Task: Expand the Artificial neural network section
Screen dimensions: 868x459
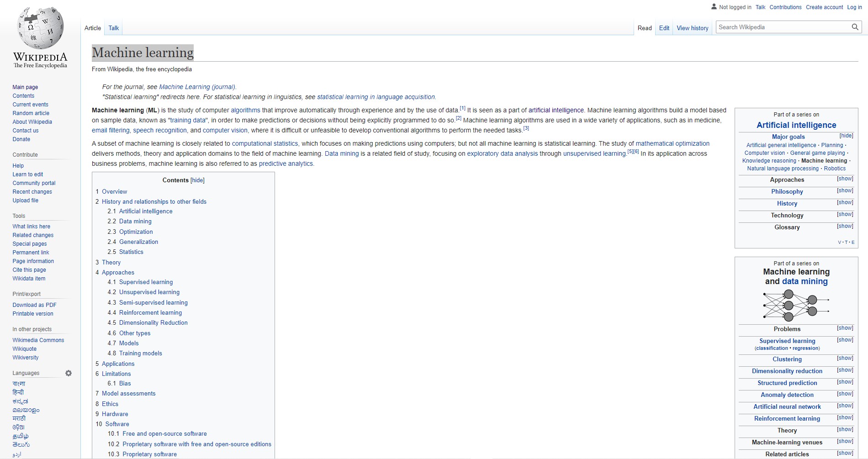Action: pyautogui.click(x=845, y=406)
